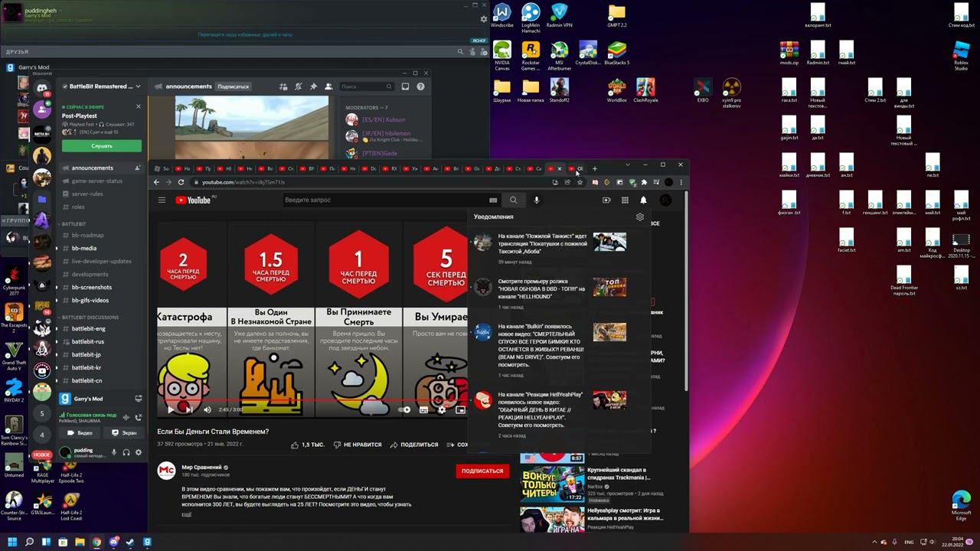Open bb-screenshots channel in Discord
Image resolution: width=980 pixels, height=551 pixels.
[101, 287]
